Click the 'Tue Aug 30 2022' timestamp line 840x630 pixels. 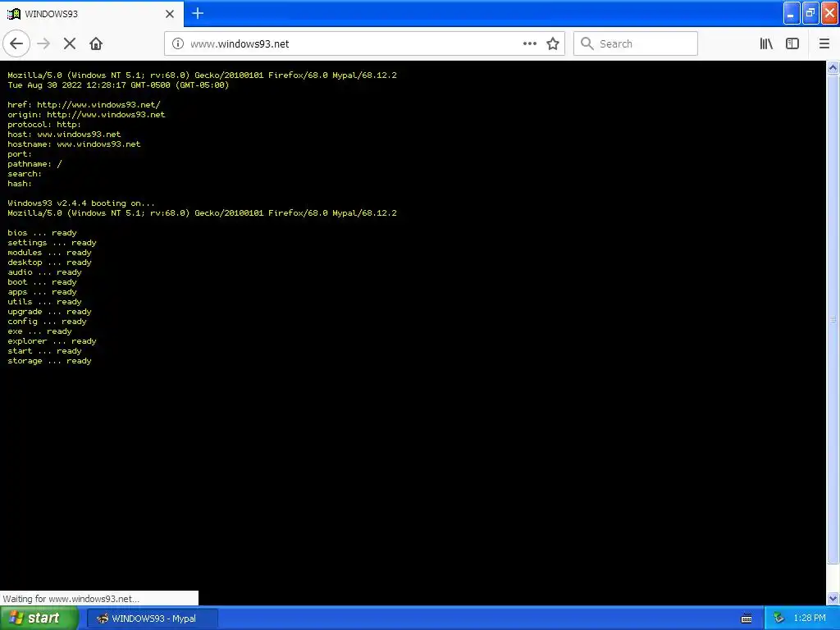click(118, 85)
